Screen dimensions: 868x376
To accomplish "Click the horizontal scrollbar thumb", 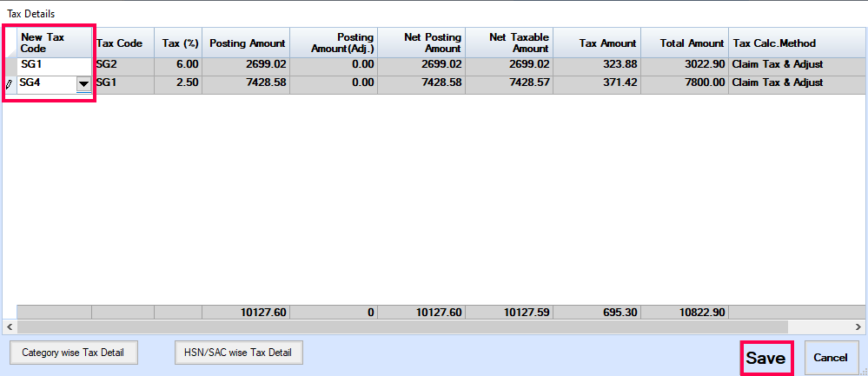I will 402,327.
